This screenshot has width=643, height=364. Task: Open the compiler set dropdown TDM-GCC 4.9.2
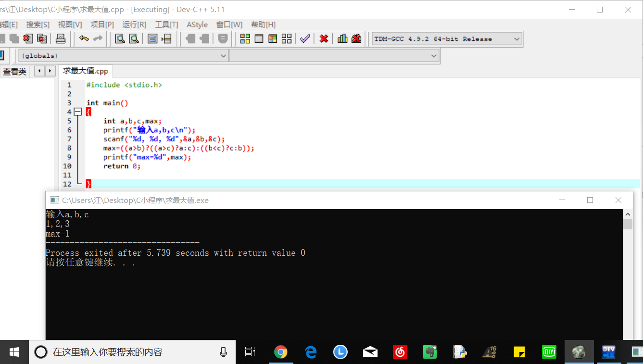447,39
